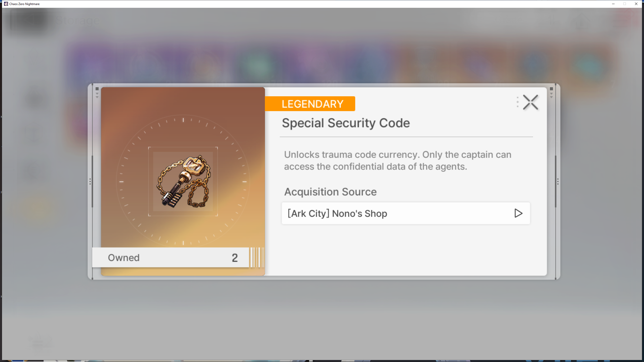The height and width of the screenshot is (362, 644).
Task: Close the Chaos Zero Nightmare window
Action: pos(636,4)
